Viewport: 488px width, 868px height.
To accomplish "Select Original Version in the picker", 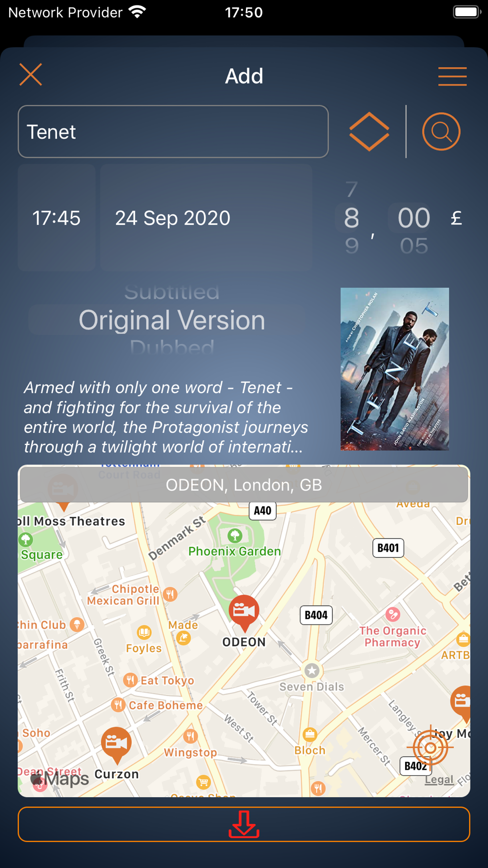I will pos(172,320).
